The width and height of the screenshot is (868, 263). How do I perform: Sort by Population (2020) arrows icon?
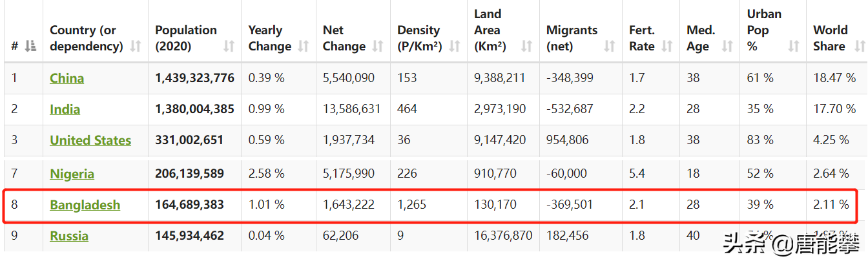[x=229, y=47]
